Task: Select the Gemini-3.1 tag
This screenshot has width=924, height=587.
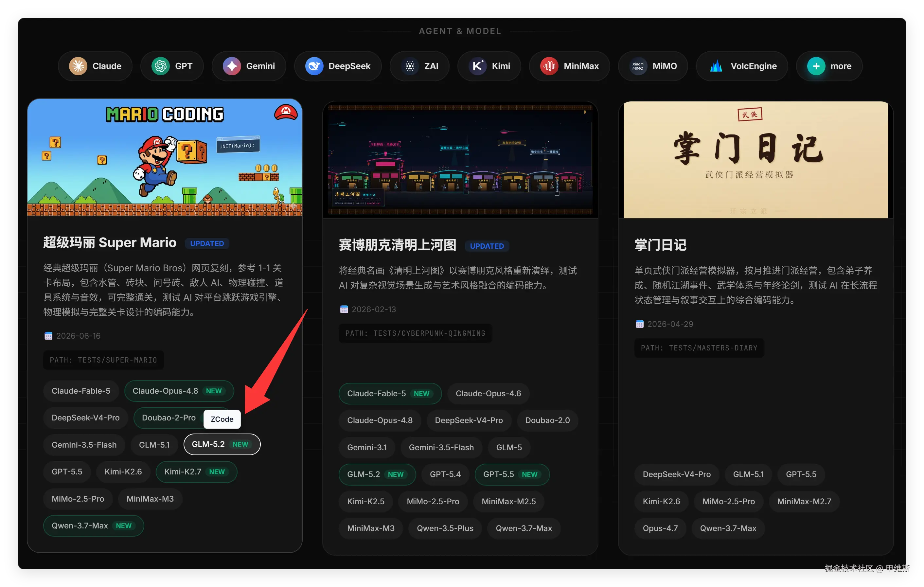Action: pos(367,448)
